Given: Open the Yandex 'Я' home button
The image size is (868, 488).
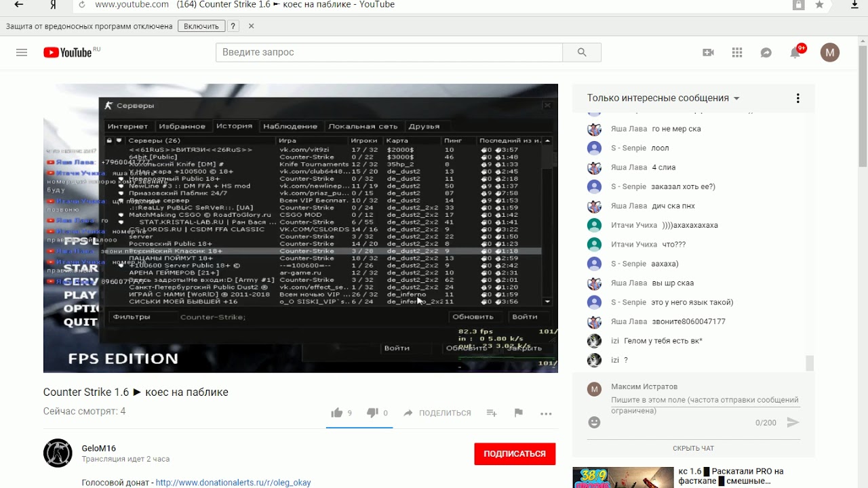Looking at the screenshot, I should (54, 5).
